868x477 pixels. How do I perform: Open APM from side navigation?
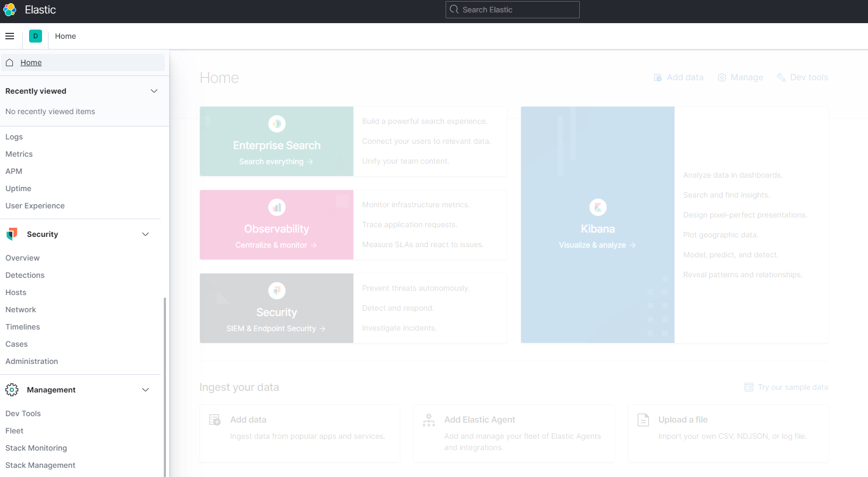[x=14, y=171]
